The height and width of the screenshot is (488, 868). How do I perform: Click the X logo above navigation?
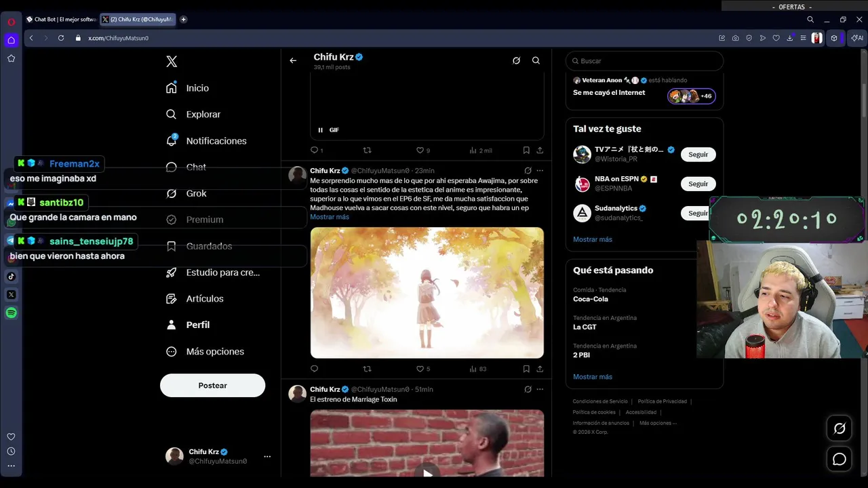click(172, 62)
